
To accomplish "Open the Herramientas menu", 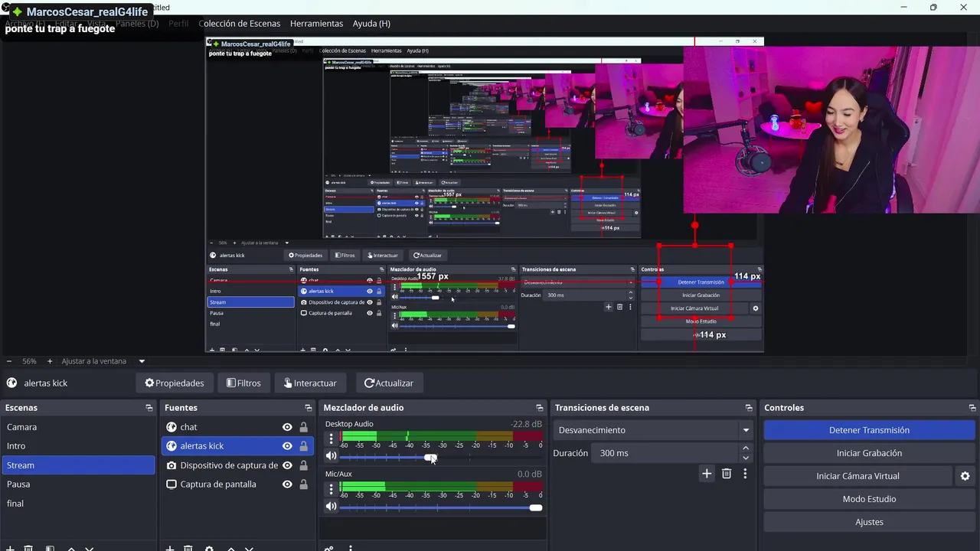I will pyautogui.click(x=316, y=24).
